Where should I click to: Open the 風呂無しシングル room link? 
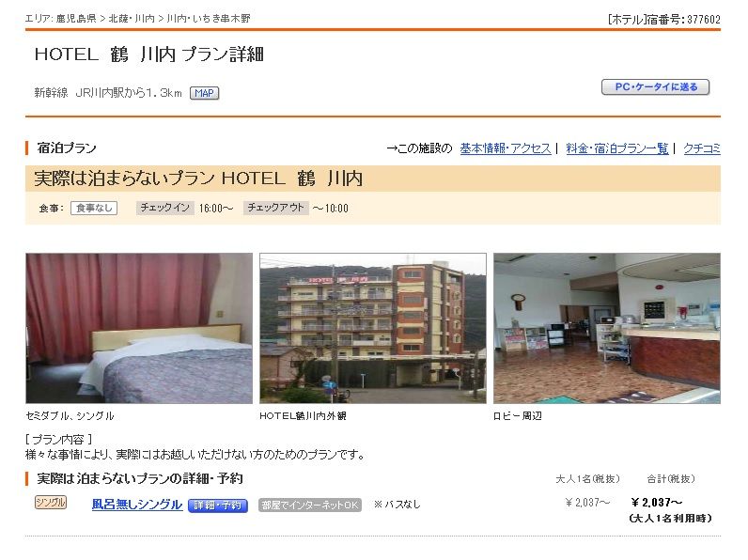137,505
